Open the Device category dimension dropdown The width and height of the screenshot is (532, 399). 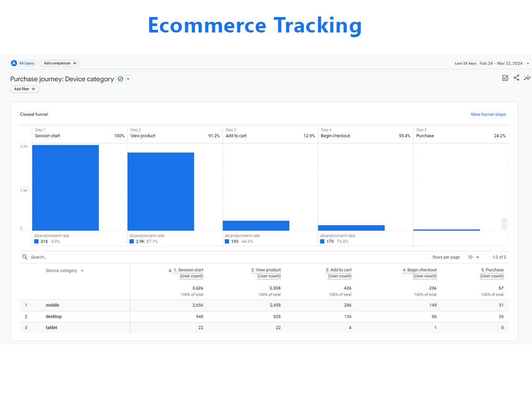pyautogui.click(x=64, y=271)
